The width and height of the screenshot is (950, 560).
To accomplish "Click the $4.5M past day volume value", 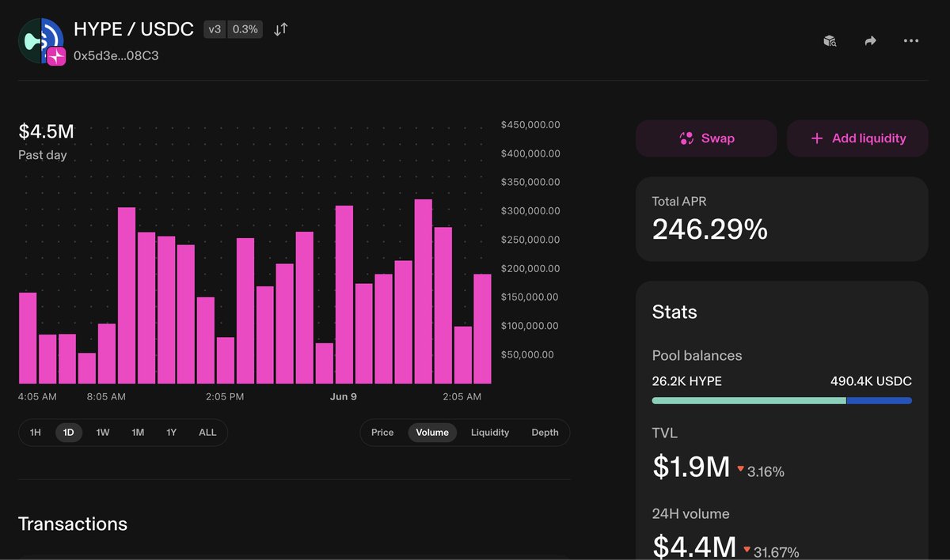I will point(46,131).
